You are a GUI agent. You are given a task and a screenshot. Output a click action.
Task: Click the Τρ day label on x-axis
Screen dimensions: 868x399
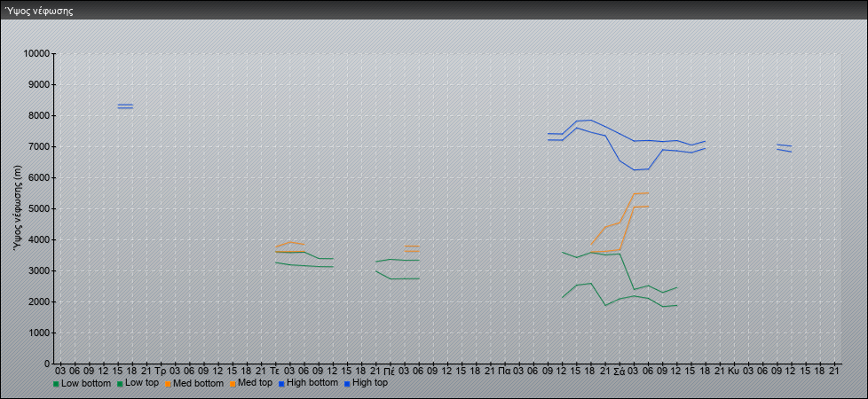161,372
